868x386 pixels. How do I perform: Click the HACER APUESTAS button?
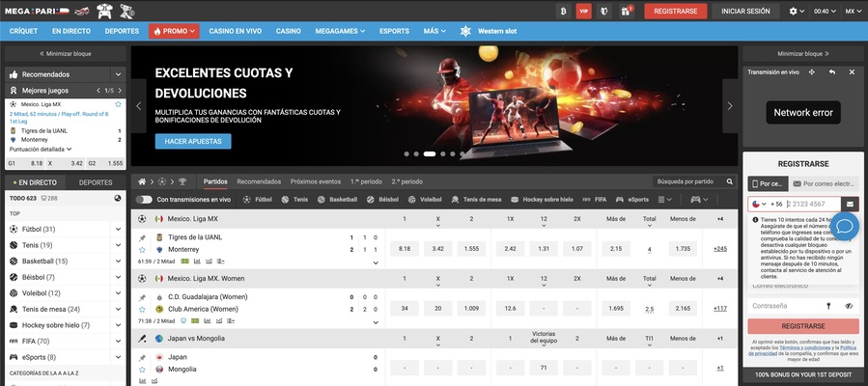pyautogui.click(x=192, y=141)
